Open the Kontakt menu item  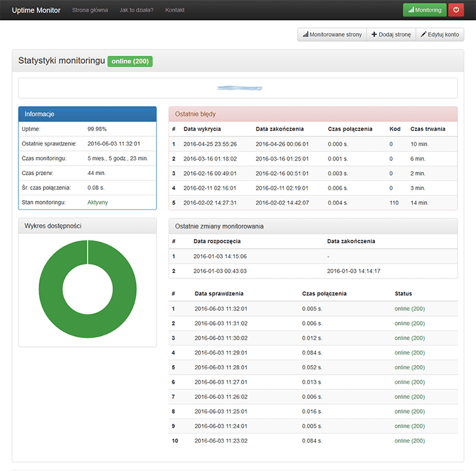tap(174, 10)
